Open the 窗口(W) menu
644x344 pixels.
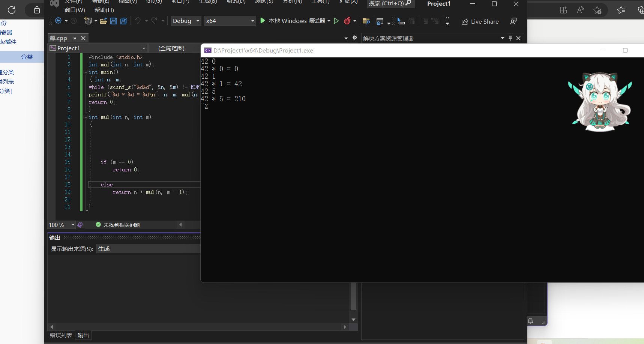(75, 10)
